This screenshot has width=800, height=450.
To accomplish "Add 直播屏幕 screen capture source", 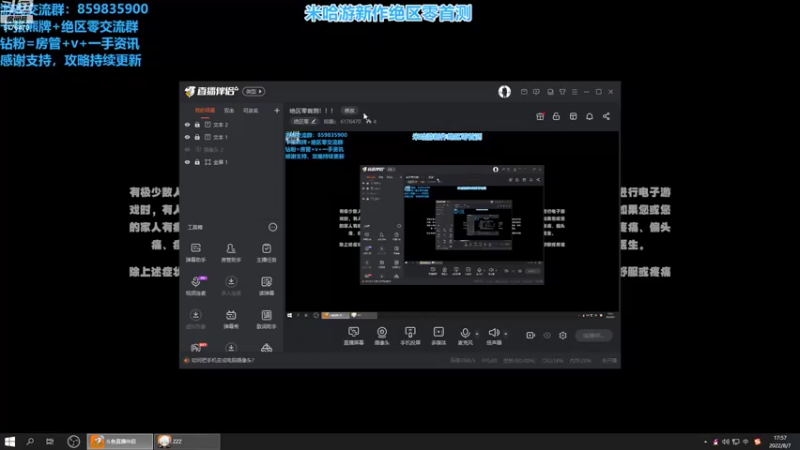I will pyautogui.click(x=354, y=336).
